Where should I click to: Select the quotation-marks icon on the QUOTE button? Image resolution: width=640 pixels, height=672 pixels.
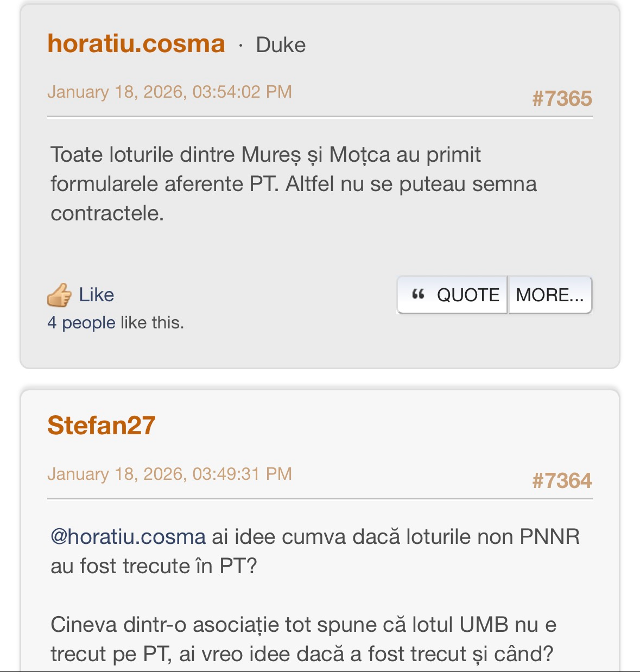418,295
